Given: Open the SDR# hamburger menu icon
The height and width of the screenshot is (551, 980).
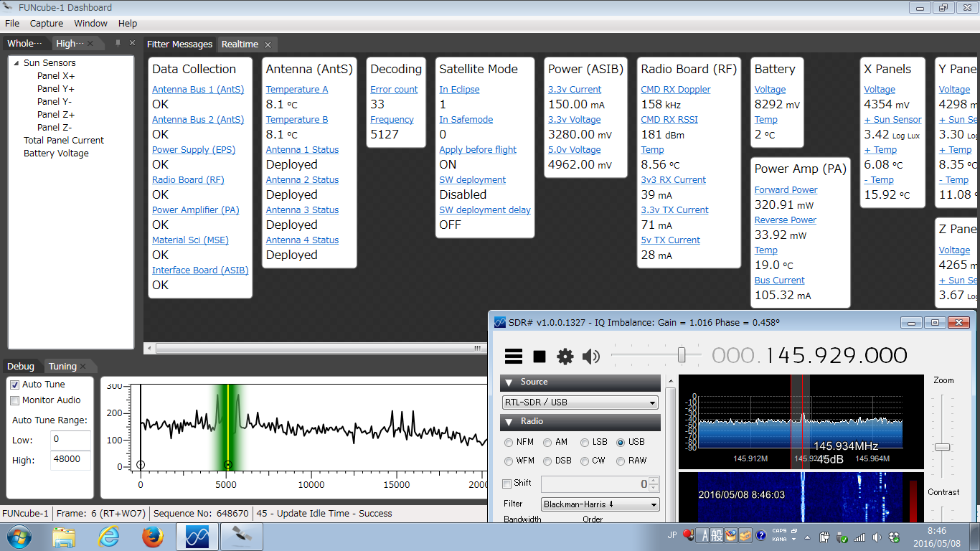Looking at the screenshot, I should [514, 356].
